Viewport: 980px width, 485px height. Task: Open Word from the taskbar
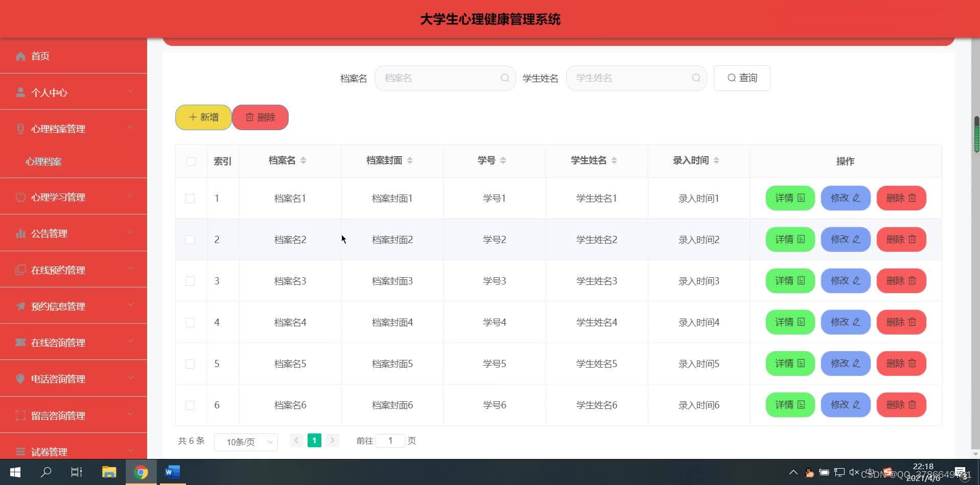(x=172, y=472)
